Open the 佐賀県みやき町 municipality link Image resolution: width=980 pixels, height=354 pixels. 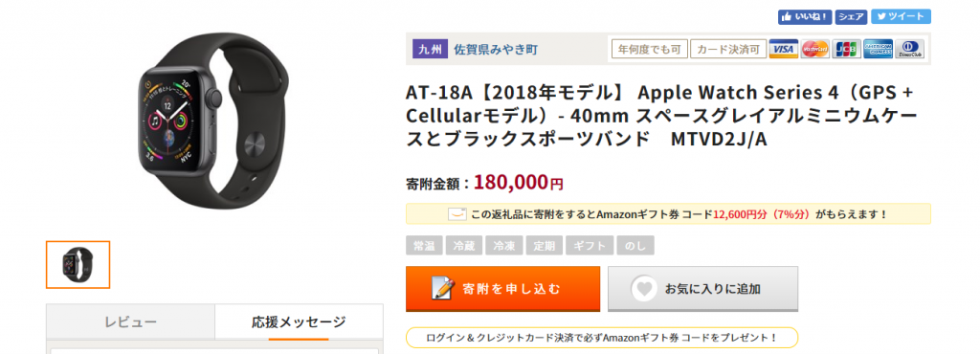[496, 49]
